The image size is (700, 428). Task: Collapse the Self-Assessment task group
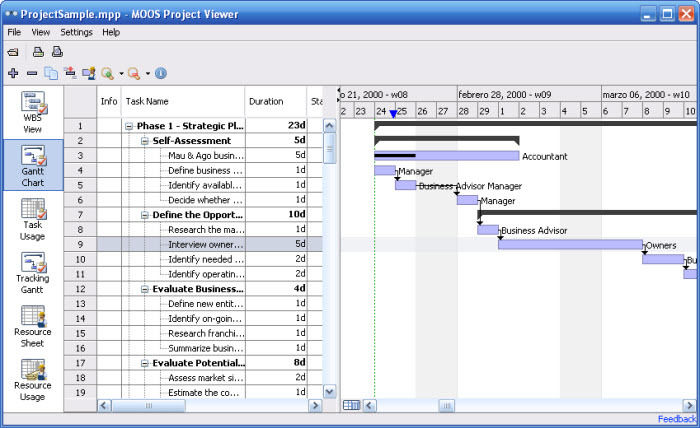(145, 141)
